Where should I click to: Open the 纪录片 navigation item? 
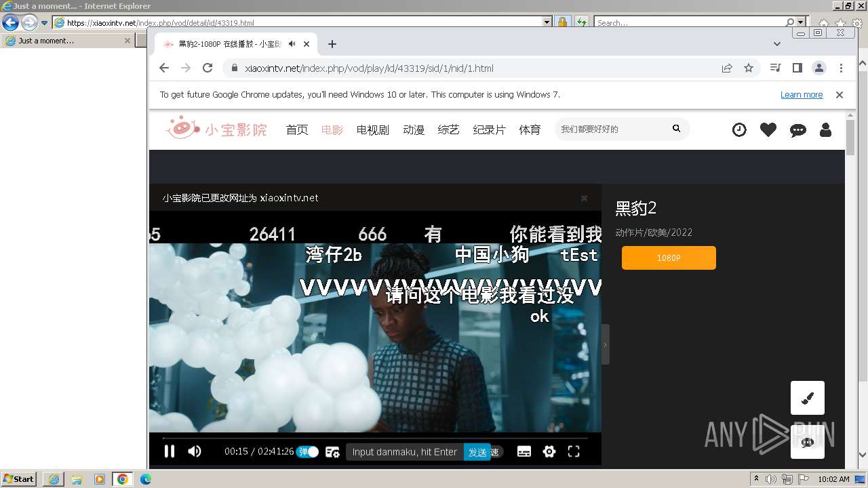pos(490,129)
